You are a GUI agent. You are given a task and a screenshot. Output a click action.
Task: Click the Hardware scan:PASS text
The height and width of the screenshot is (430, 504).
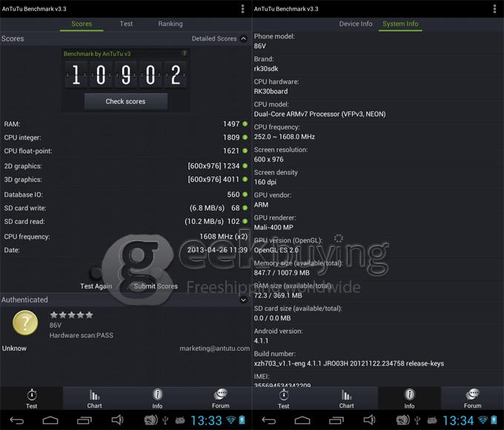[x=82, y=335]
